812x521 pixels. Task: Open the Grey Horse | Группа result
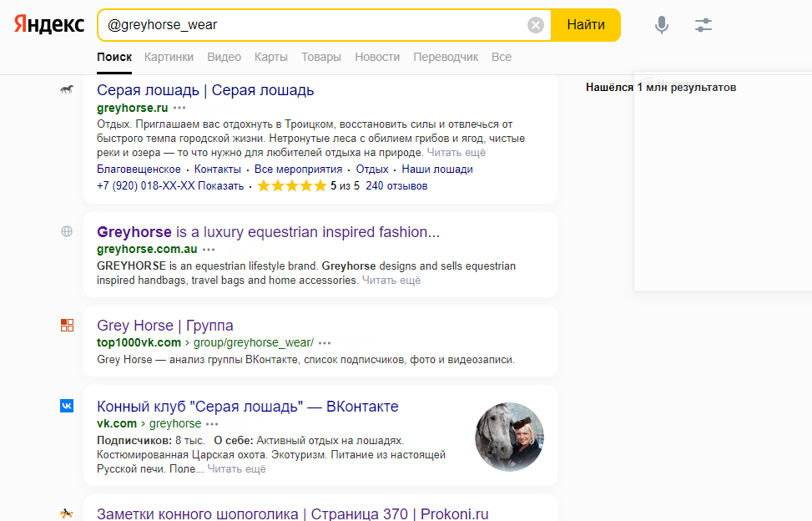[164, 326]
